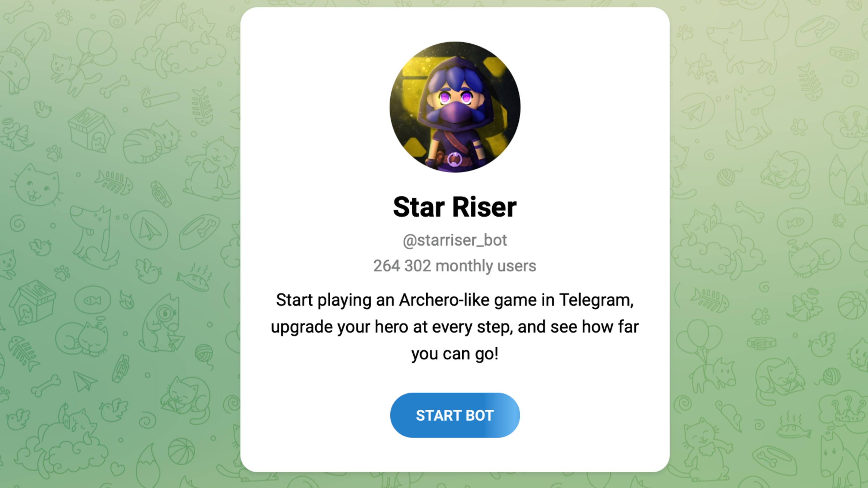
Task: Click the white card's empty bottom area
Action: [x=455, y=455]
